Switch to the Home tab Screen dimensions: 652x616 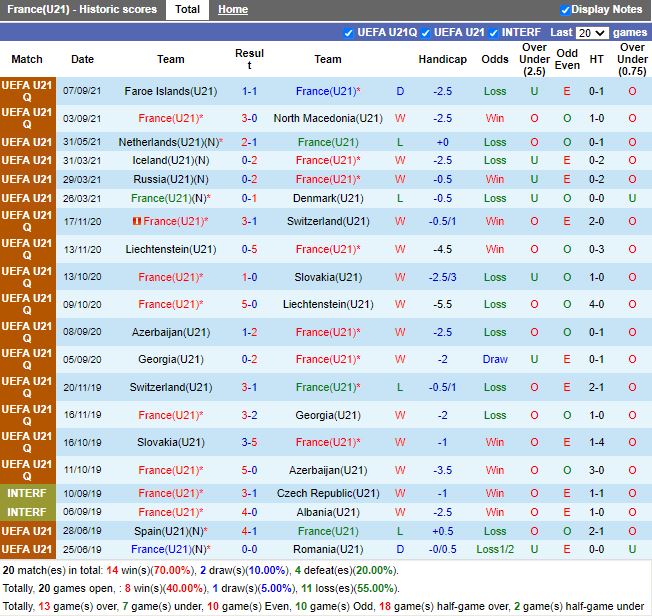[x=233, y=10]
